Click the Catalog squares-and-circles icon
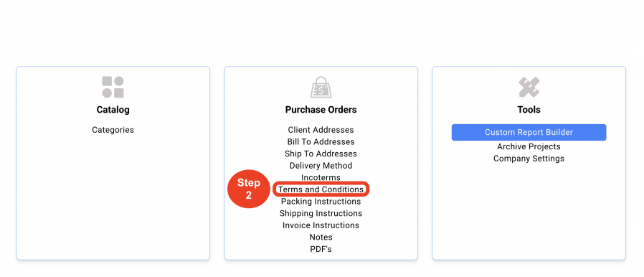The image size is (644, 277). (113, 87)
